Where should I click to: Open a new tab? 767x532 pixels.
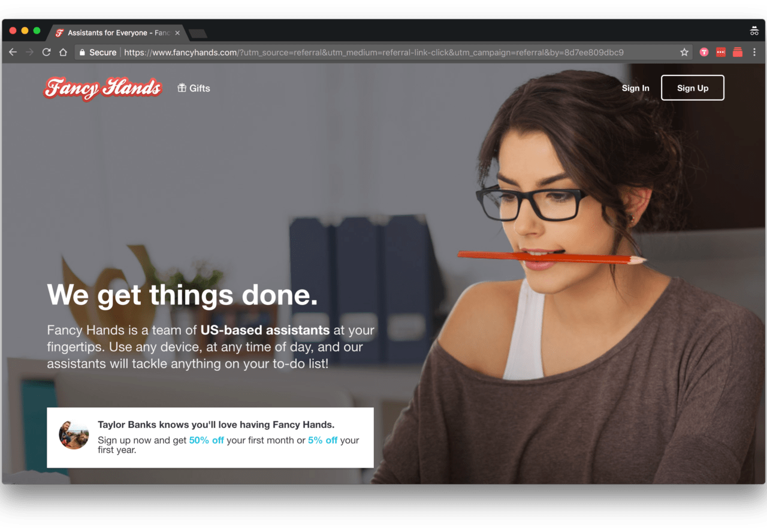[198, 34]
